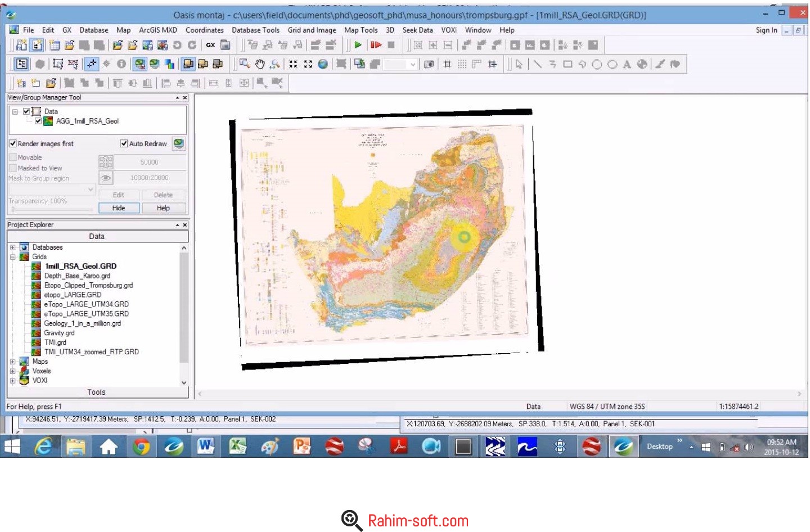Viewport: 810px width, 532px height.
Task: Open the Seek Data menu
Action: (x=418, y=30)
